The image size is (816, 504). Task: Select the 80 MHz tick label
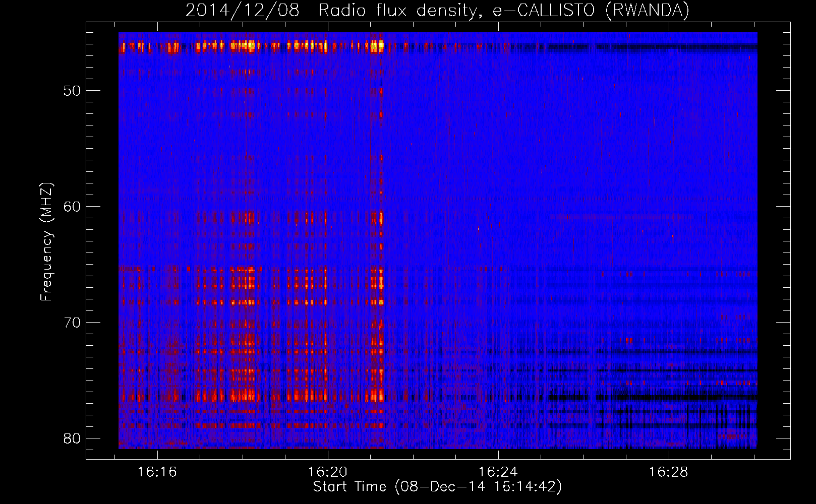[72, 438]
